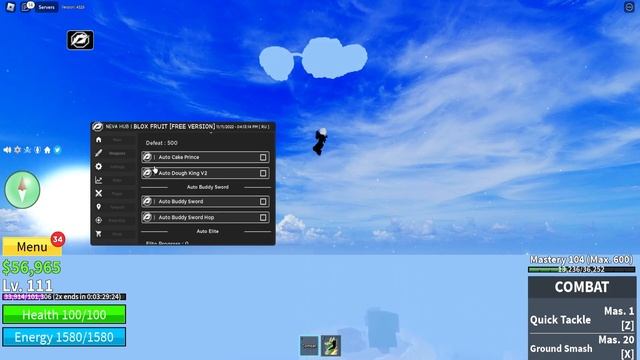Open the gear settings icon beside the speaker
Viewport: 640px width, 360px height.
[x=17, y=150]
